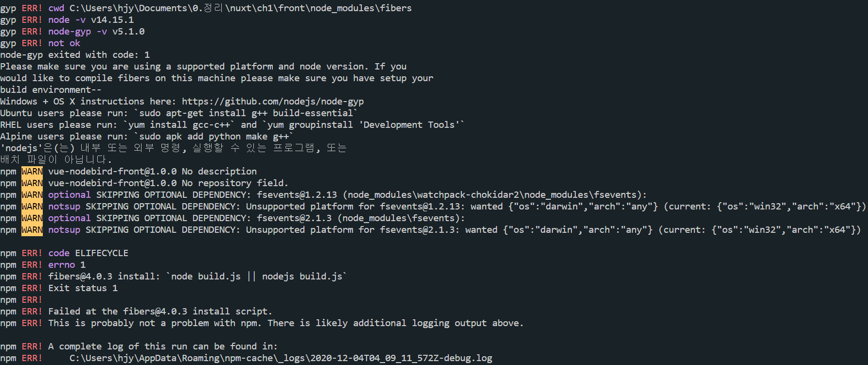Click the debug.log file path
The image size is (868, 365).
click(281, 358)
